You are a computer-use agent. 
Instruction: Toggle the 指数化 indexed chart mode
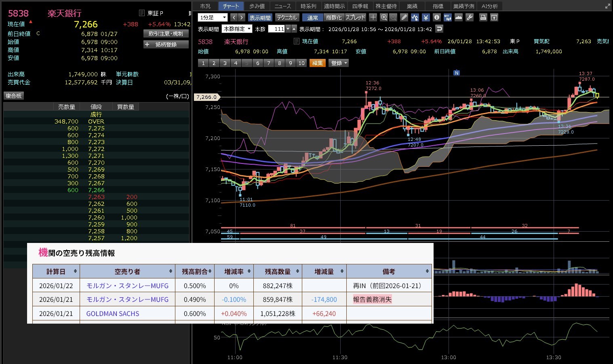tap(333, 17)
